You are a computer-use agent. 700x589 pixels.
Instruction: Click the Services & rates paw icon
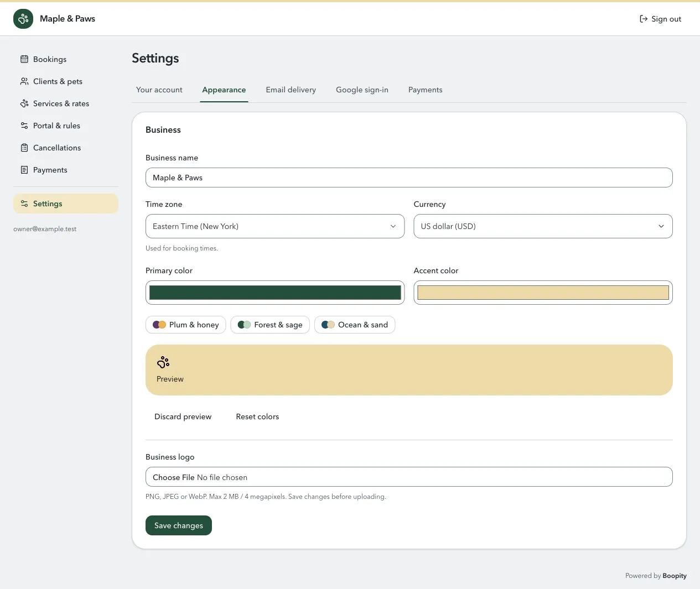[x=24, y=103]
